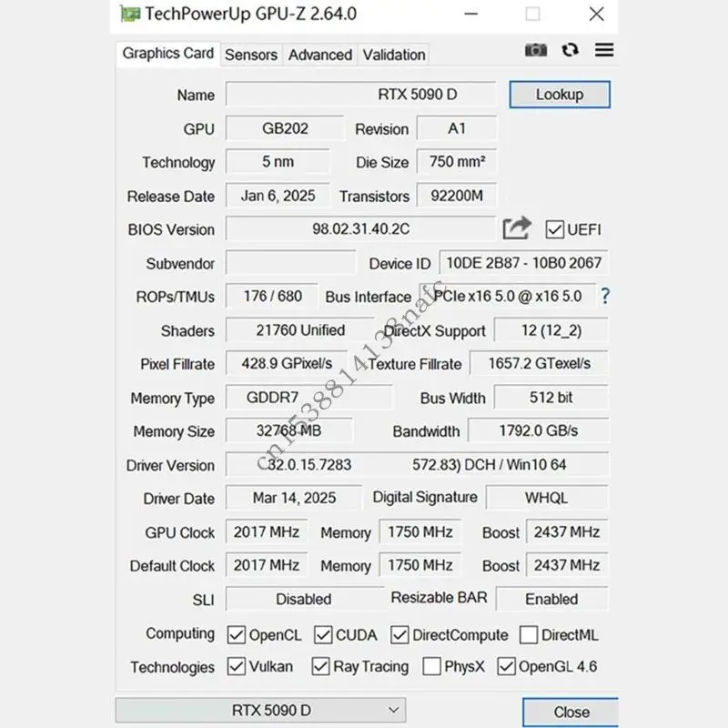Screen dimensions: 728x728
Task: Minimize the GPU-Z window
Action: click(470, 14)
